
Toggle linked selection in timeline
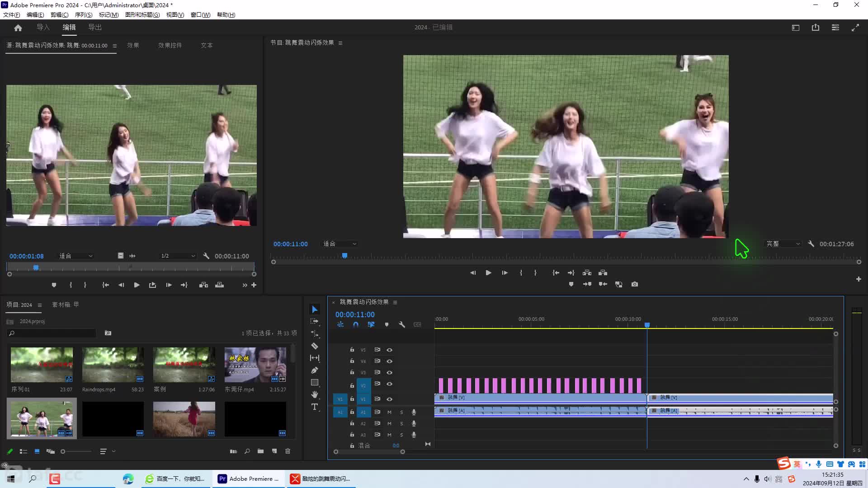(371, 324)
